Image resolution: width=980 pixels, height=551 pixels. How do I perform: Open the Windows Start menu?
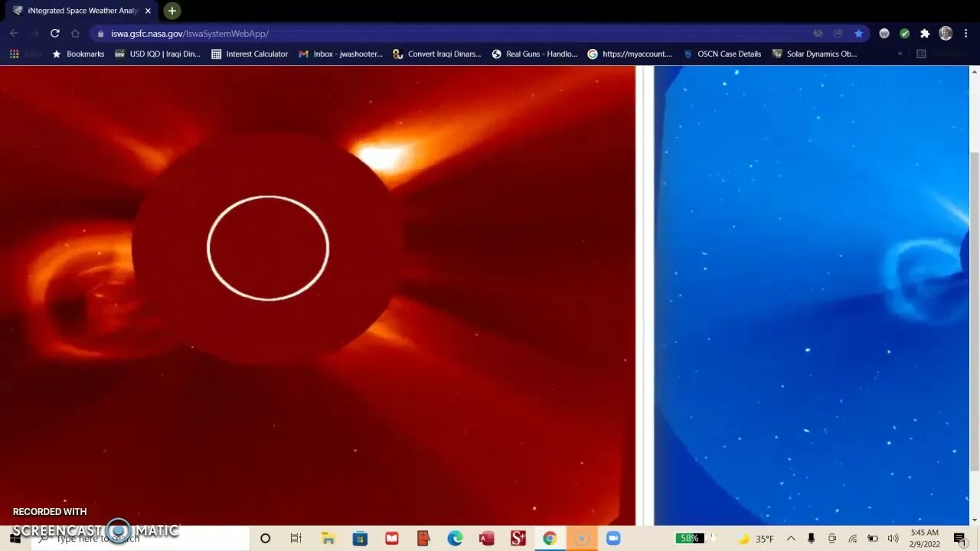tap(15, 539)
